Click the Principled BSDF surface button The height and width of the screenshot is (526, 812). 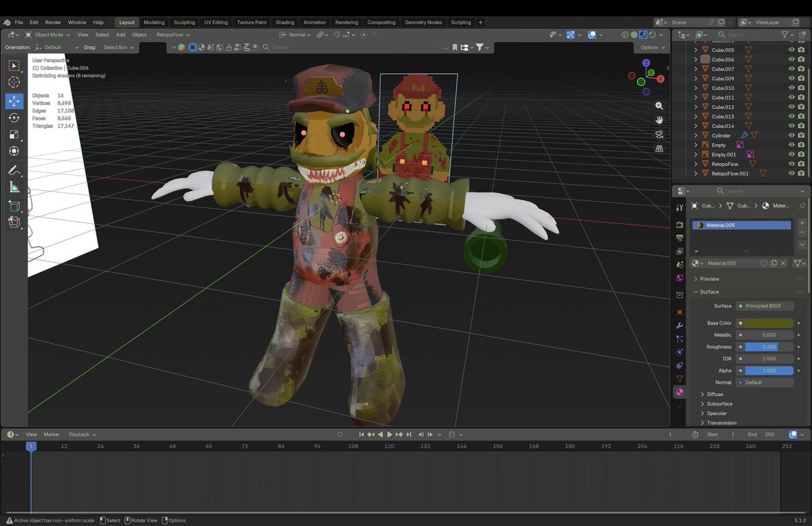pyautogui.click(x=765, y=306)
